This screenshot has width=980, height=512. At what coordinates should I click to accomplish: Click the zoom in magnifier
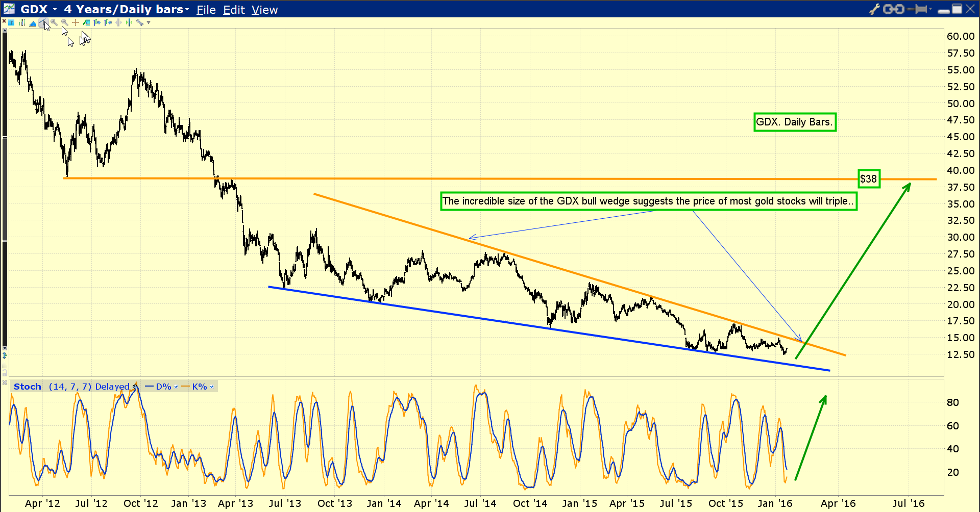pos(54,22)
